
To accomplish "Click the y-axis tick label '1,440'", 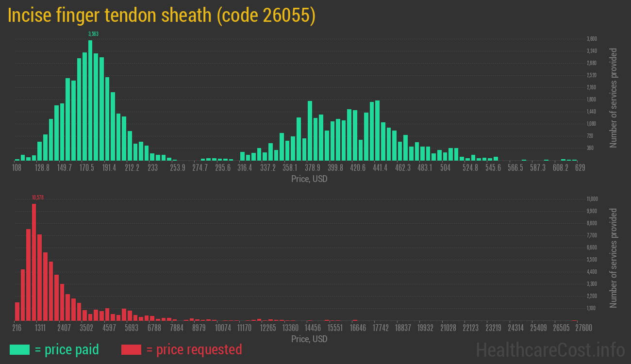I will pyautogui.click(x=592, y=112).
